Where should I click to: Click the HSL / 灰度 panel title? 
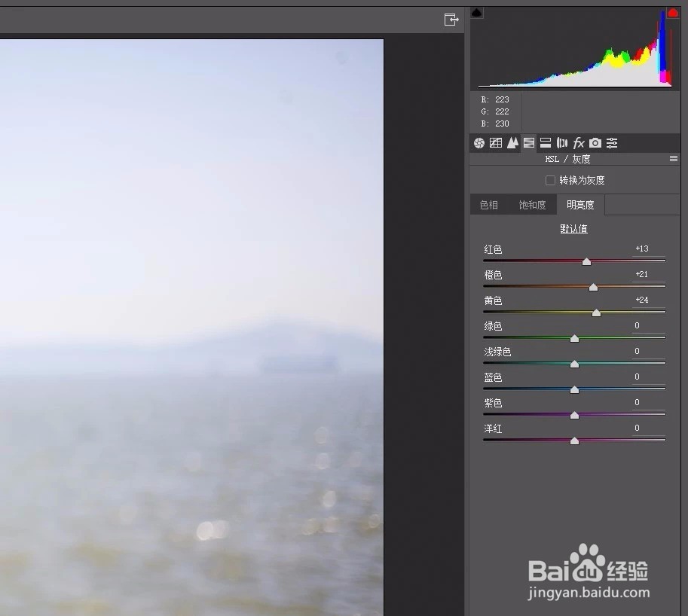567,159
